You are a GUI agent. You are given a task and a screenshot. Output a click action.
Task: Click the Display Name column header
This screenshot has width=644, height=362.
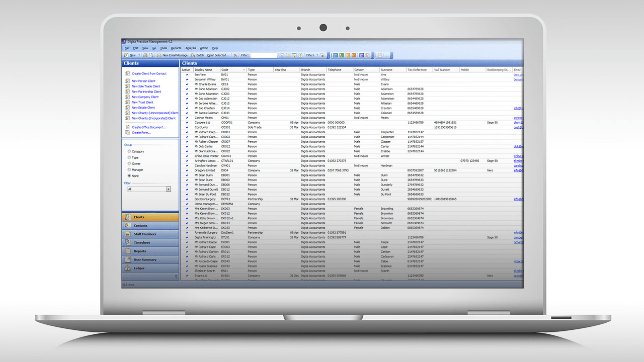(x=207, y=70)
